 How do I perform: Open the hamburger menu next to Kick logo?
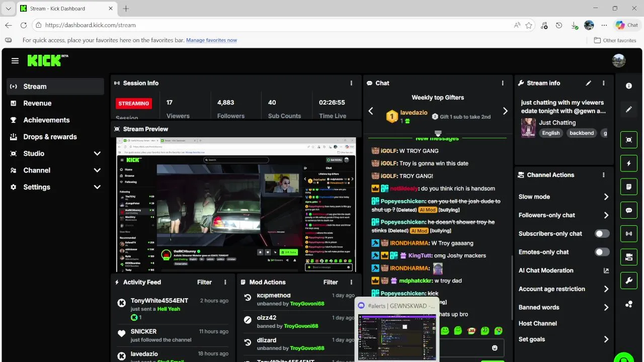(x=15, y=61)
